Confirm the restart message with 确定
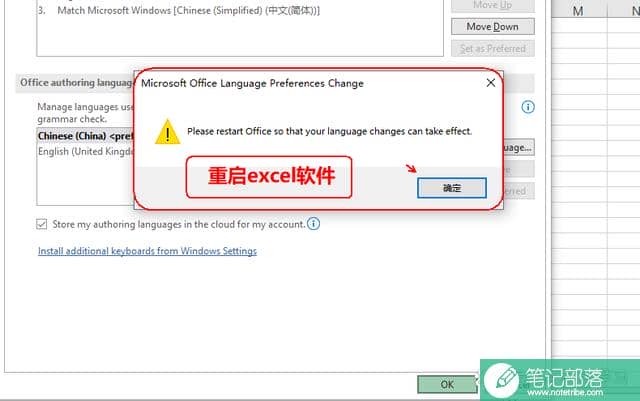This screenshot has width=640, height=401. (x=452, y=188)
